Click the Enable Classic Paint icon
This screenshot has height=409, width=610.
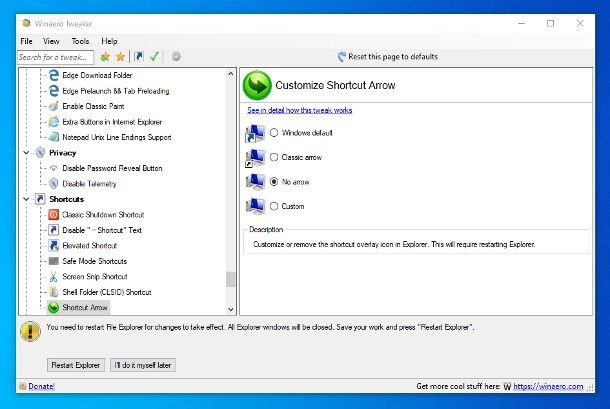click(x=54, y=106)
